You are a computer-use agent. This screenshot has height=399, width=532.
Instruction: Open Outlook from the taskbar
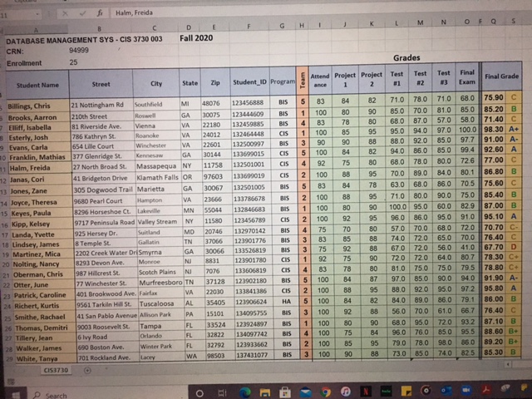click(x=446, y=390)
